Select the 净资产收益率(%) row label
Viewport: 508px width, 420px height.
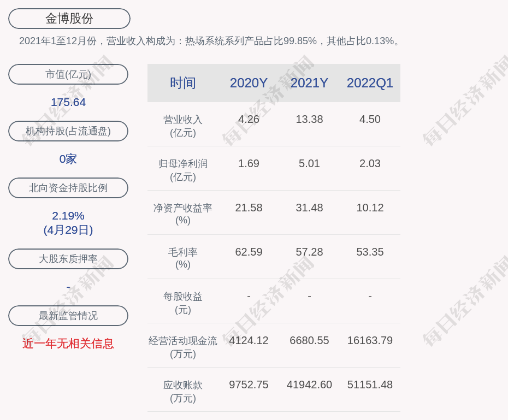point(183,214)
